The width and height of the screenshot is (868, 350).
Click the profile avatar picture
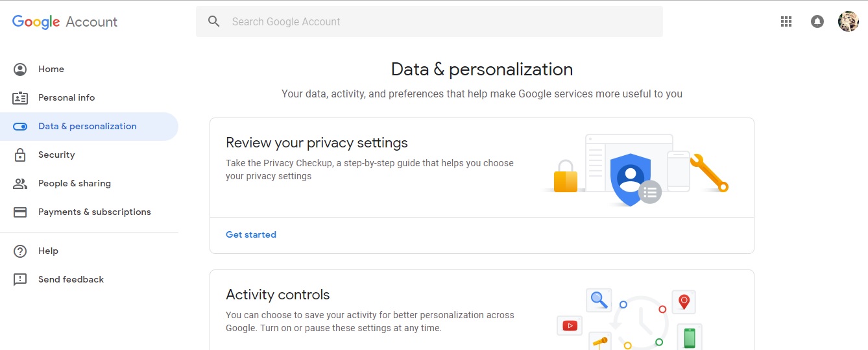848,21
